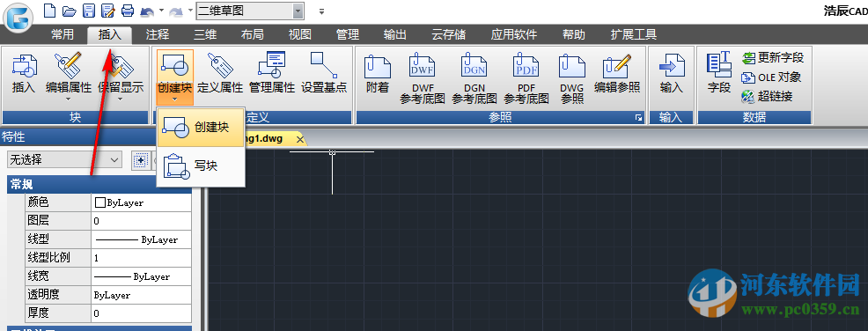Switch to the 输出 ribbon tab
Viewport: 868px width, 331px height.
coord(395,35)
